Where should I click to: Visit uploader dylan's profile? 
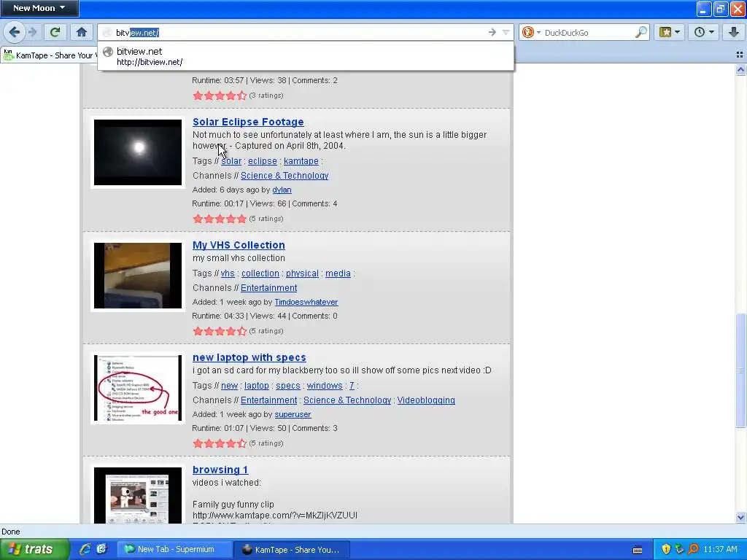coord(282,190)
